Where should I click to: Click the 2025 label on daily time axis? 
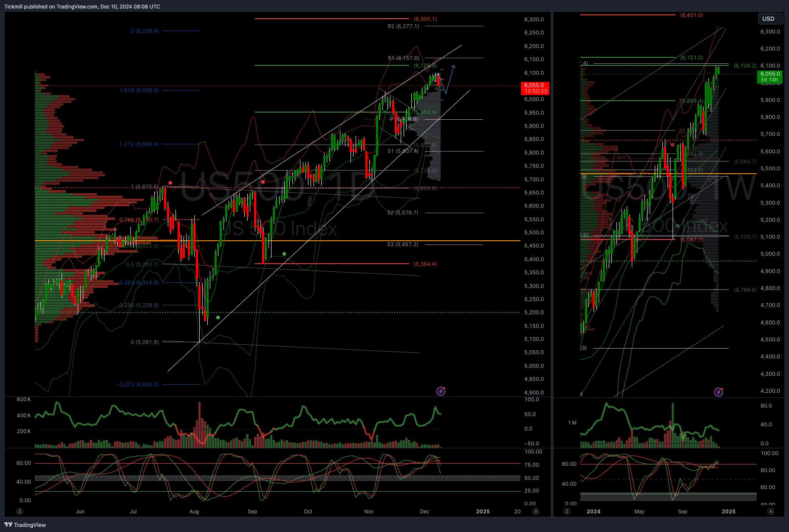coord(483,511)
